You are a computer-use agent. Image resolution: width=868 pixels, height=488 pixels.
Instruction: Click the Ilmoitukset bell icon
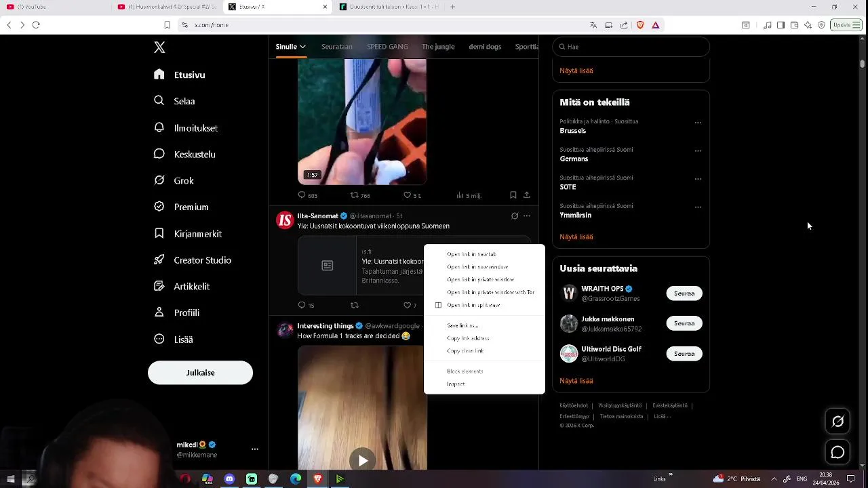tap(159, 127)
